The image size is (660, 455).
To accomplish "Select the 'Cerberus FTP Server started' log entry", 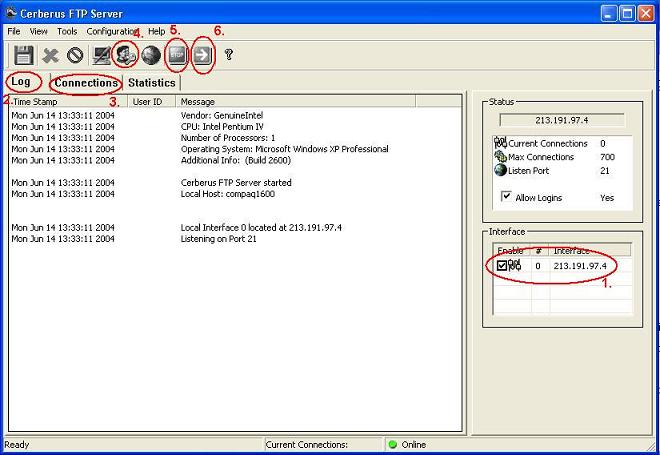I will (236, 183).
